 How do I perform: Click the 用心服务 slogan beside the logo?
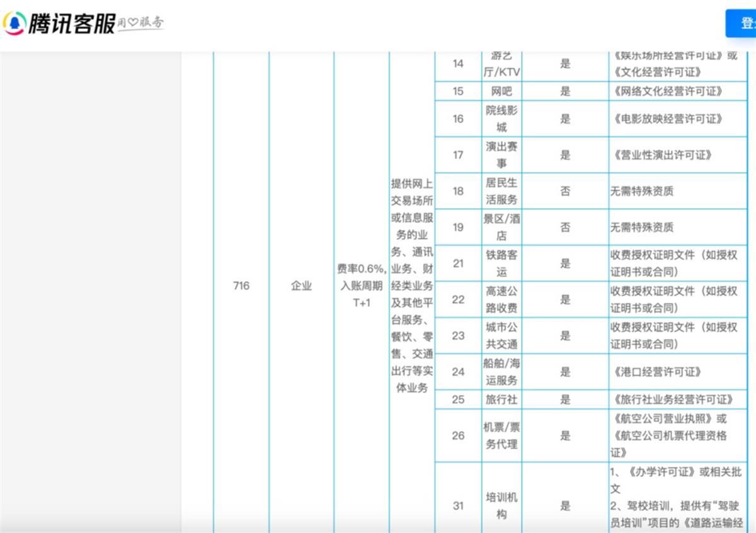141,23
